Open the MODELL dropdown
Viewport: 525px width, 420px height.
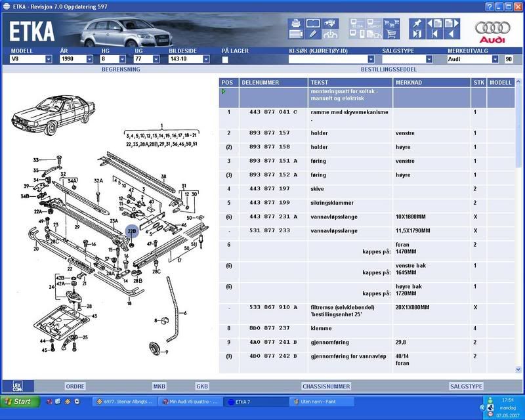tap(49, 59)
